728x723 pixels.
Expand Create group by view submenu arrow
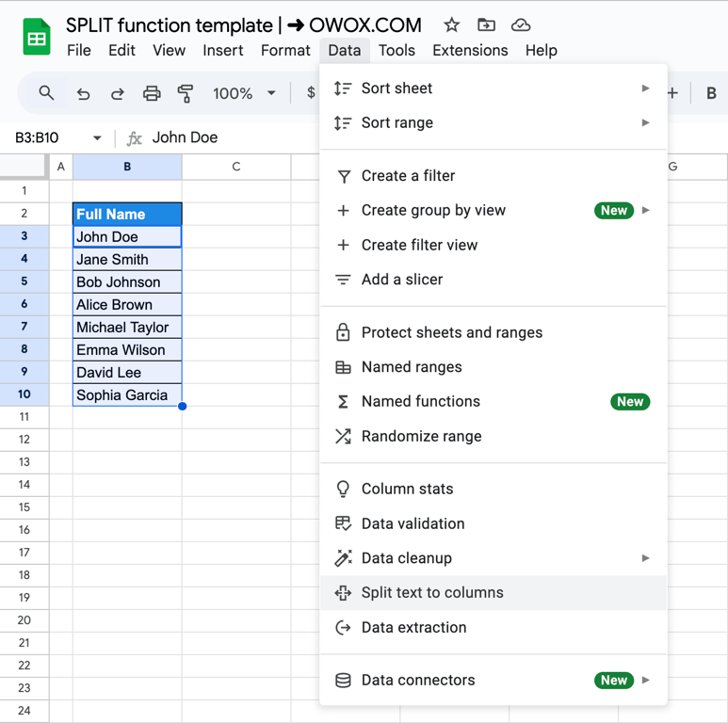(x=645, y=210)
